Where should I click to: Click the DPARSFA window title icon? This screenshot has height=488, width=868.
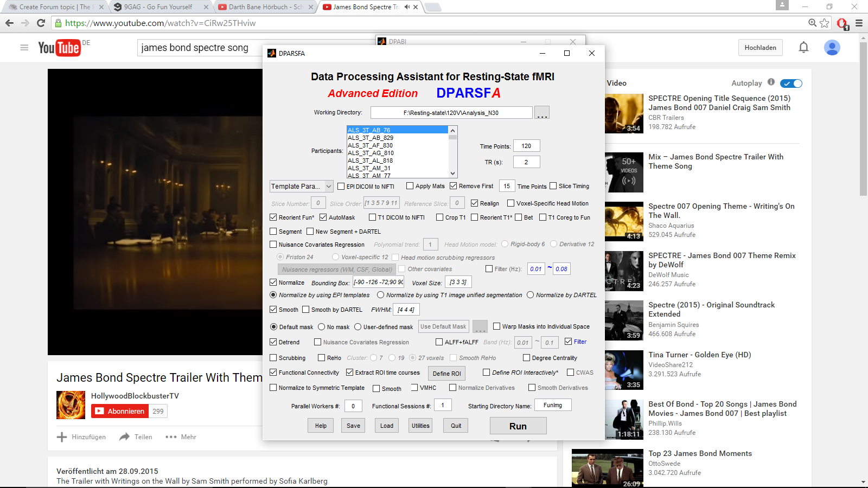tap(272, 53)
